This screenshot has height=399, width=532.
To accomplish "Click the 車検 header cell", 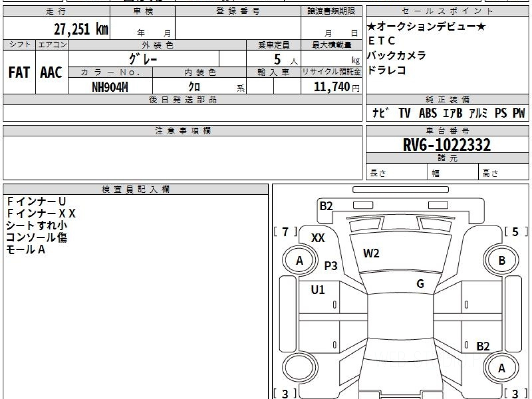I will (143, 12).
